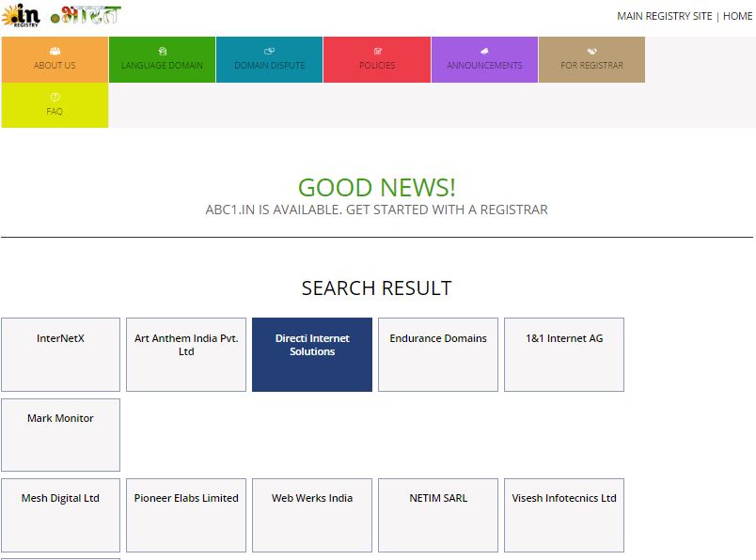
Task: Select the Web Werks India registrar
Action: coord(312,515)
